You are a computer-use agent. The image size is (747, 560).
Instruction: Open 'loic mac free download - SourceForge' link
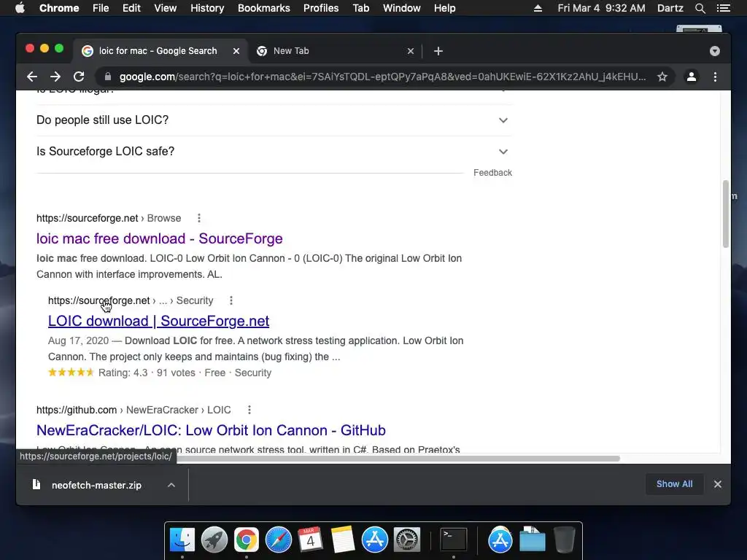coord(160,238)
